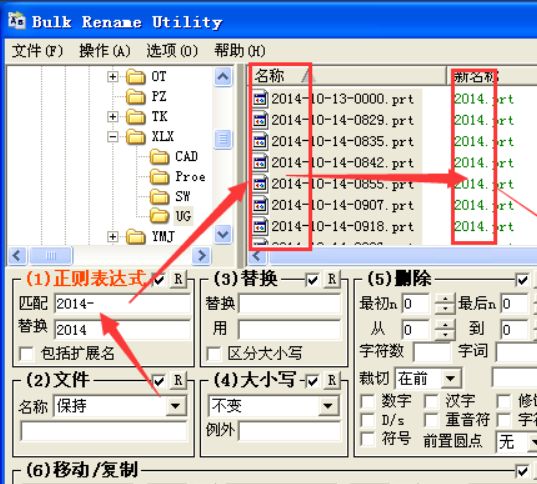Increase the 从 spinner value
537x484 pixels.
click(445, 325)
